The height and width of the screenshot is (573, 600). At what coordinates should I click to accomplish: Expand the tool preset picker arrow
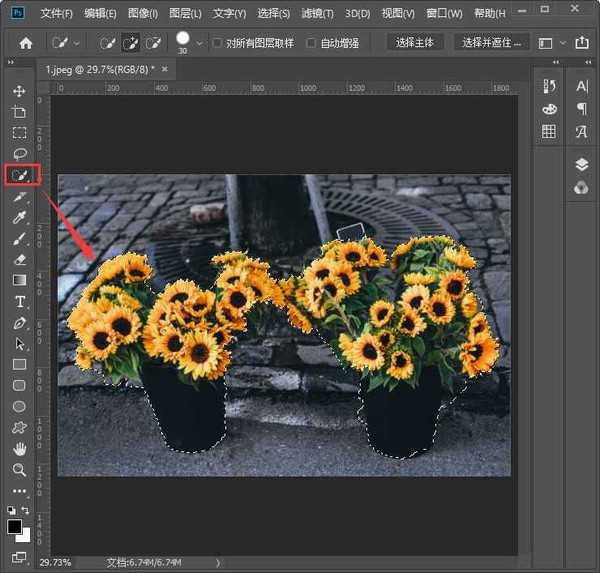78,44
